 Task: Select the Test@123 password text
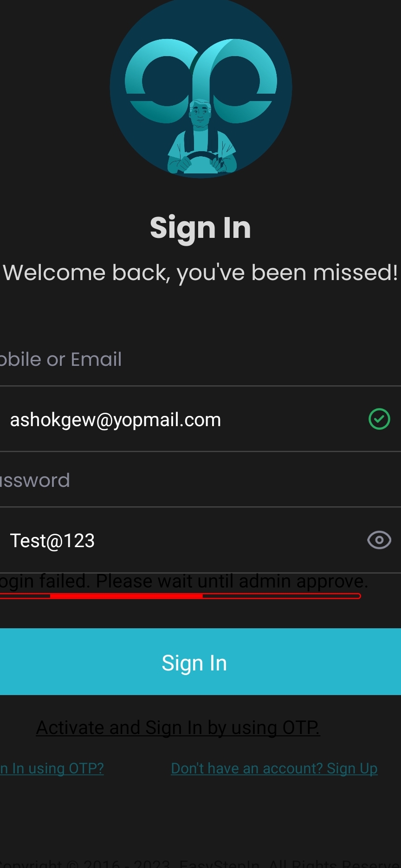[52, 541]
